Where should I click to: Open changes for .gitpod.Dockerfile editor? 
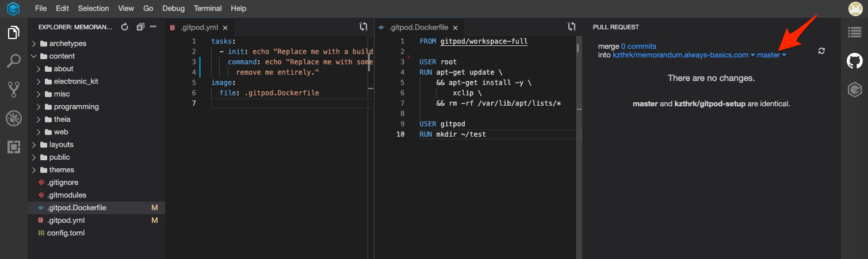pos(572,26)
